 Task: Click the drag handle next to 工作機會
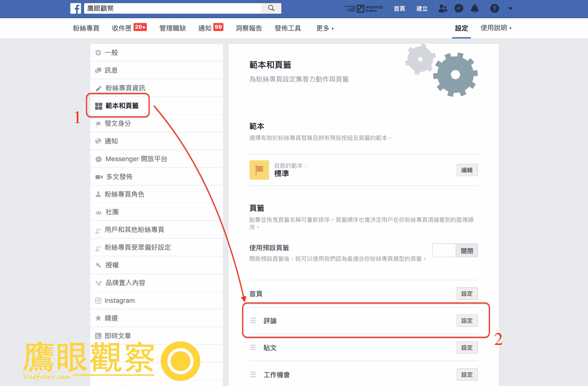(x=253, y=374)
